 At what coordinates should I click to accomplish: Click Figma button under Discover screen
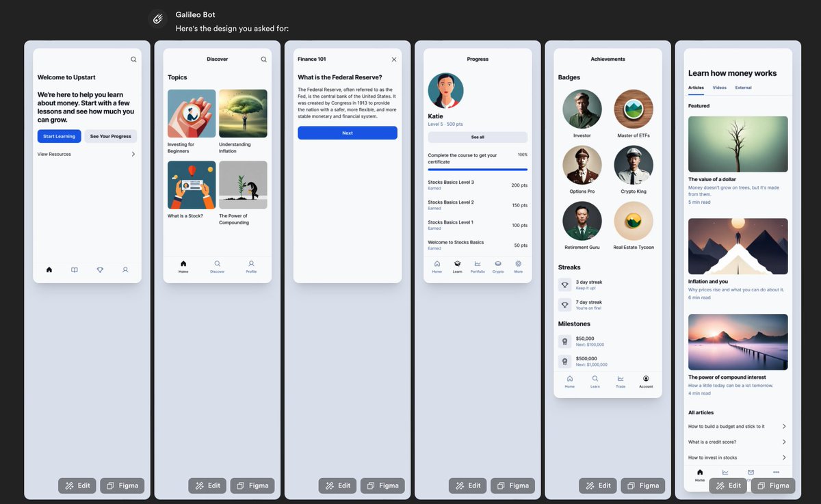252,486
